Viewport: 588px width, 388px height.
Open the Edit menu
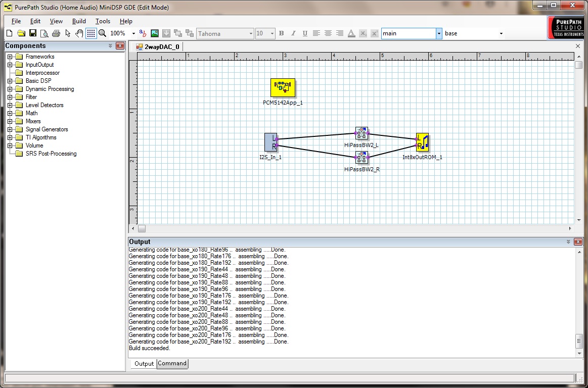click(x=35, y=21)
